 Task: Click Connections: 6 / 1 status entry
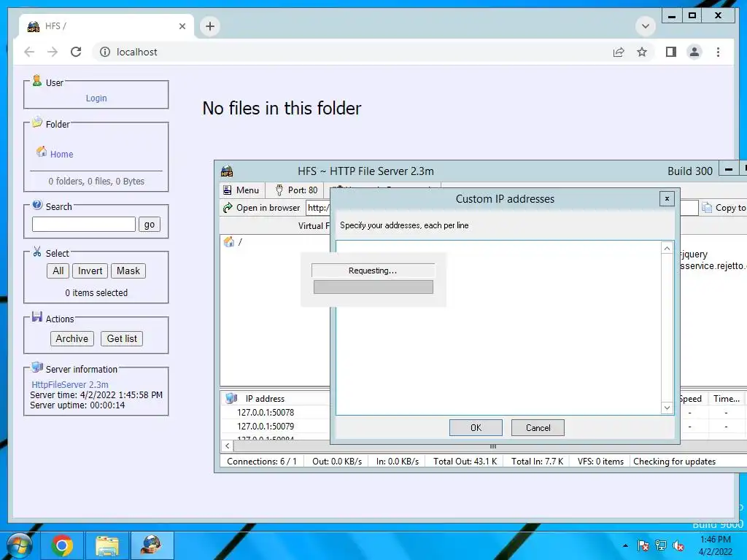[262, 462]
